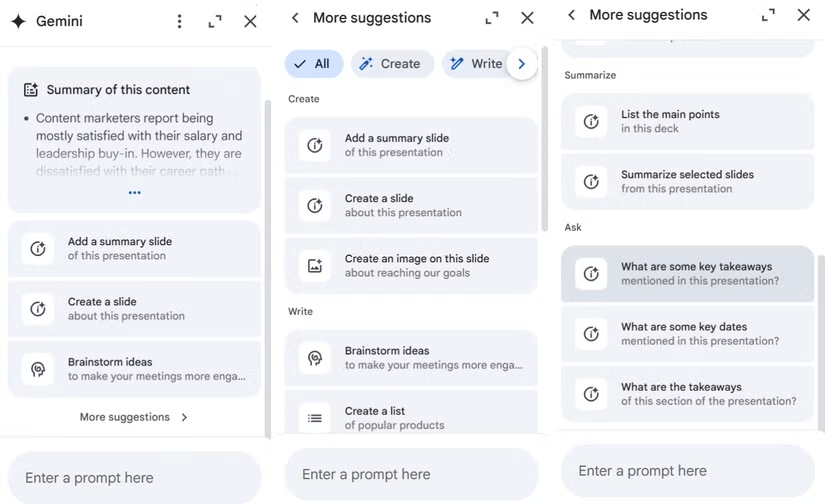
Task: Click the icon beside What are some key dates
Action: pyautogui.click(x=591, y=334)
